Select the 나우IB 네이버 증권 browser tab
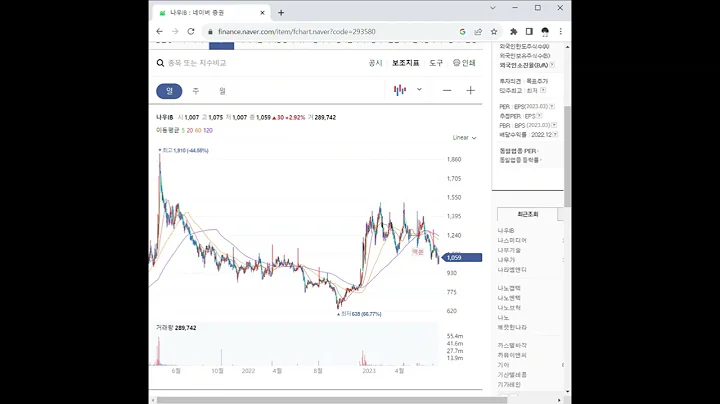The width and height of the screenshot is (720, 404). pyautogui.click(x=211, y=13)
